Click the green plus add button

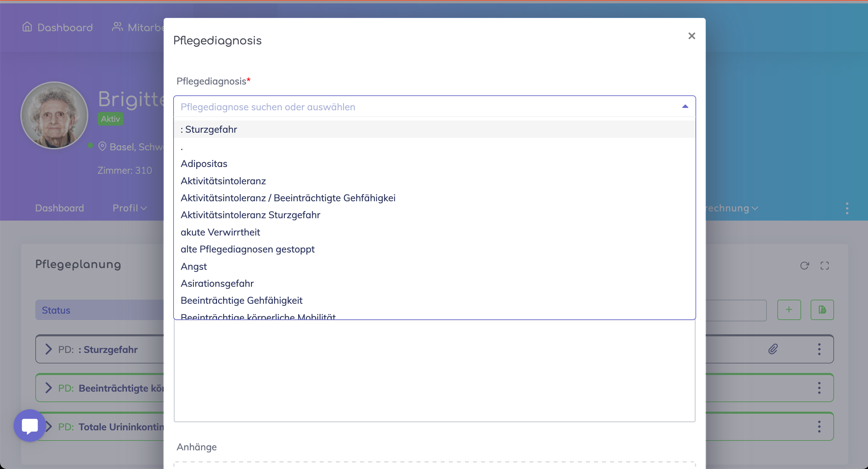[789, 309]
